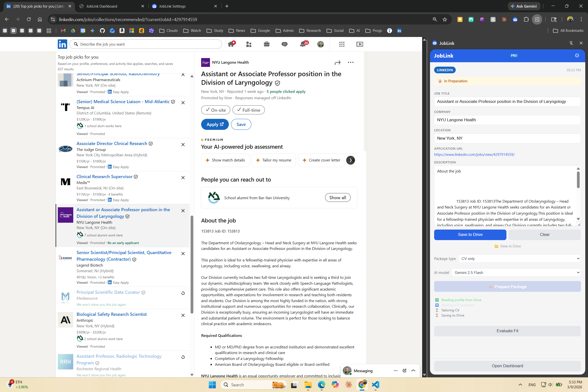Close the JobLink side panel
The height and width of the screenshot is (392, 588).
[581, 43]
